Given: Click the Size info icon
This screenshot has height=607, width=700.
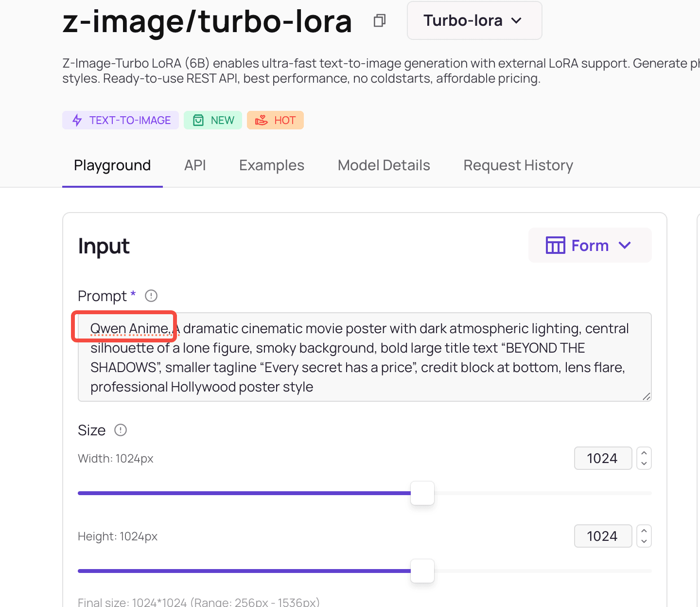Looking at the screenshot, I should (120, 430).
